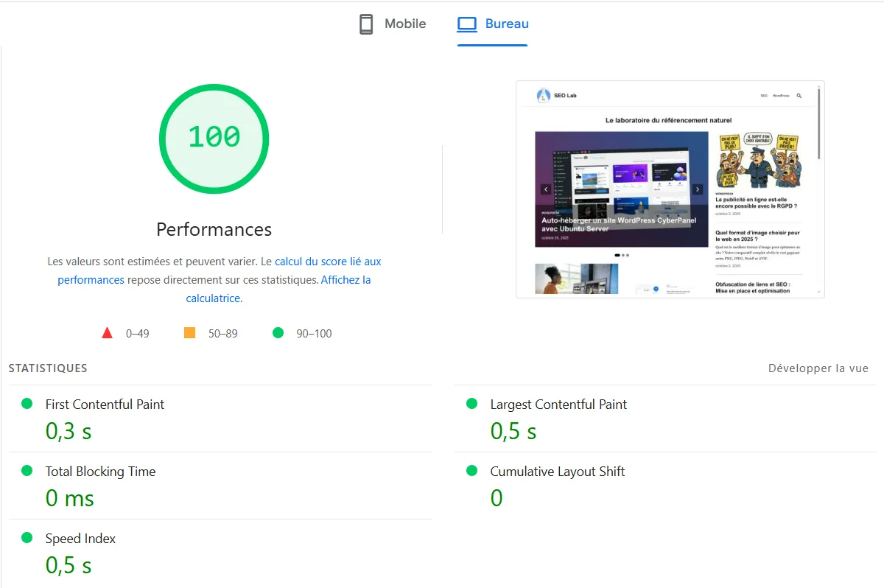Switch to the Mobile tab label
Viewport: 884px width, 588px height.
click(405, 24)
